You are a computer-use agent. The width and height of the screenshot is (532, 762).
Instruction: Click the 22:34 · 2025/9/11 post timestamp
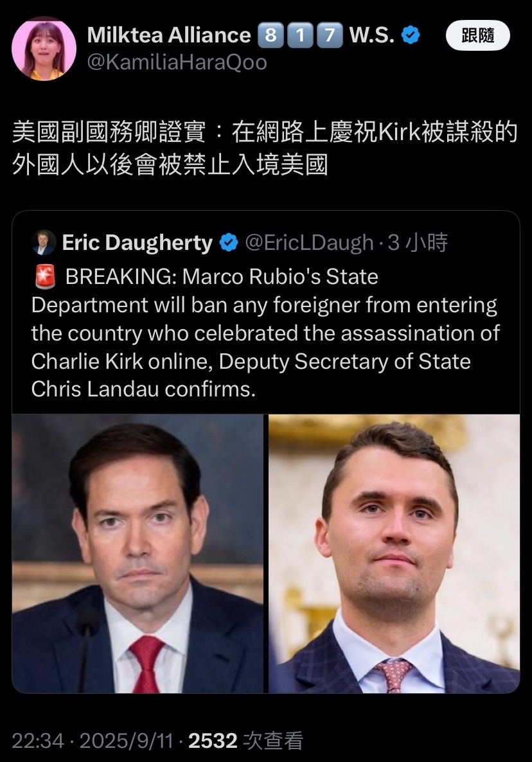tap(93, 741)
